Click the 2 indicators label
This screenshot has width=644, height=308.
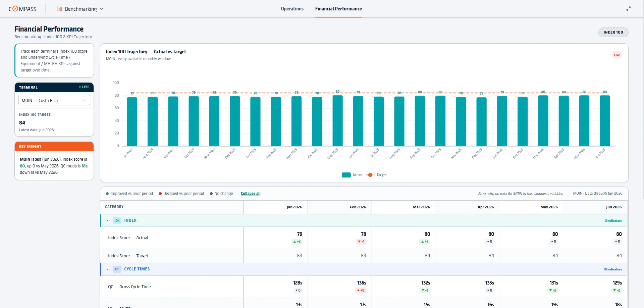613,220
